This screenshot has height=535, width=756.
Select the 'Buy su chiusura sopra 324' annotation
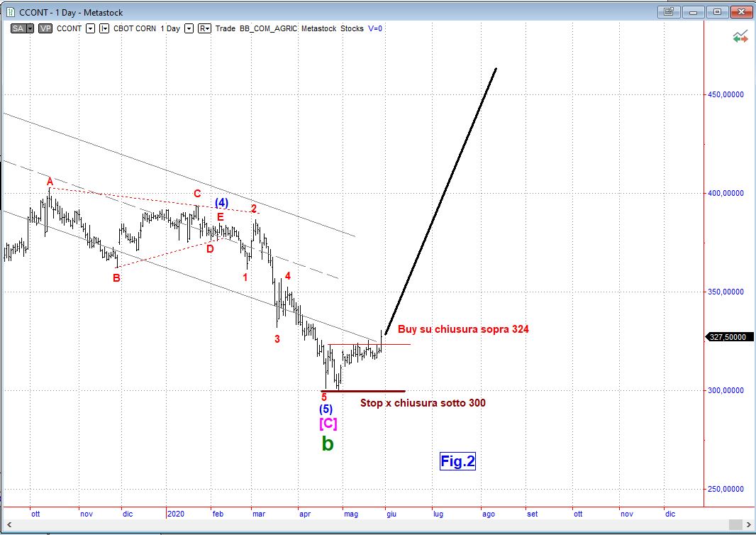click(x=463, y=329)
